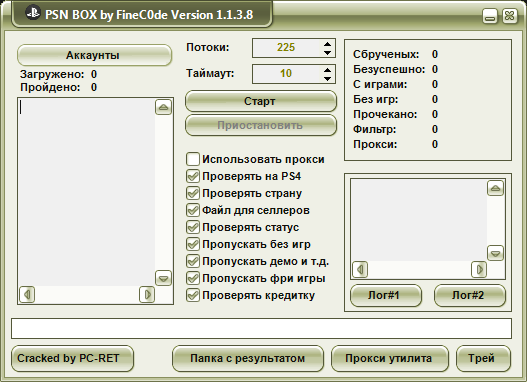
Task: Click the Загружено: label
Action: 52,74
